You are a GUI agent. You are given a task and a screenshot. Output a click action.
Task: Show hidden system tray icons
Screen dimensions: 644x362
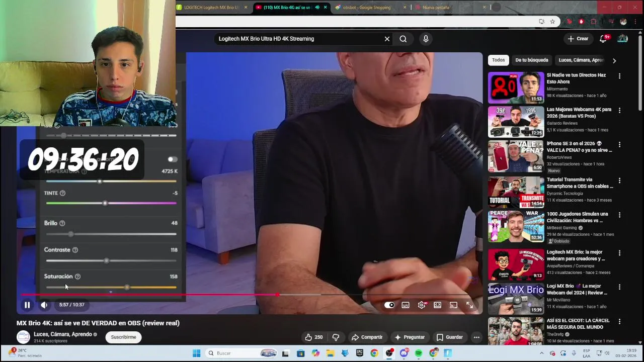click(541, 353)
